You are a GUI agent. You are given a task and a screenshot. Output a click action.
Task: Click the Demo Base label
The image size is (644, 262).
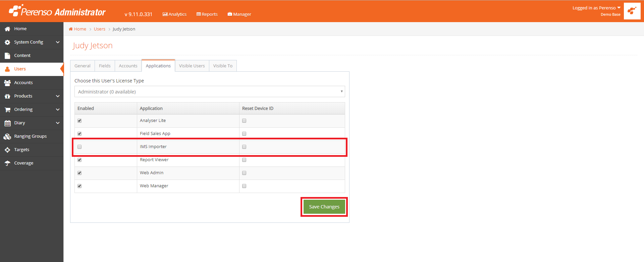[x=610, y=14]
